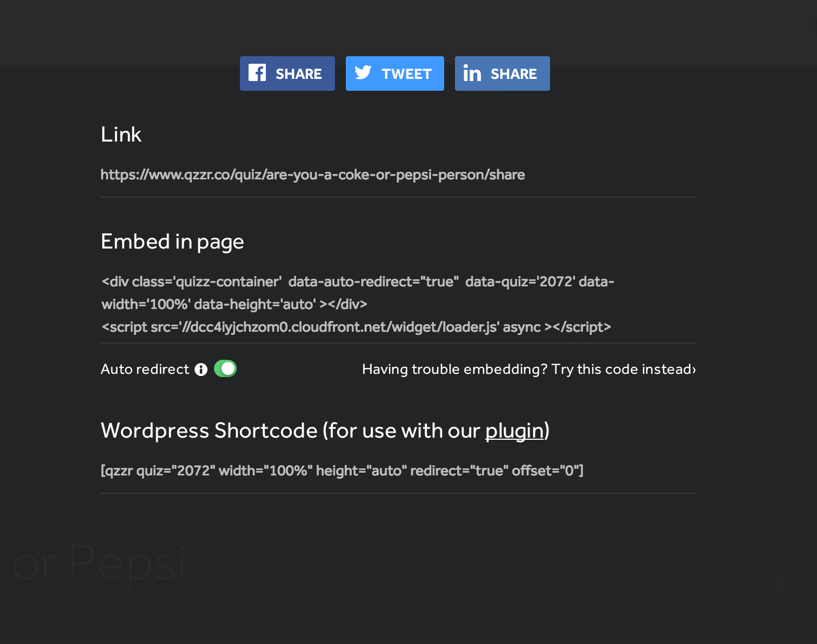Expand alternate embed code chevron arrow
Screen dimensions: 817x644
coord(694,370)
